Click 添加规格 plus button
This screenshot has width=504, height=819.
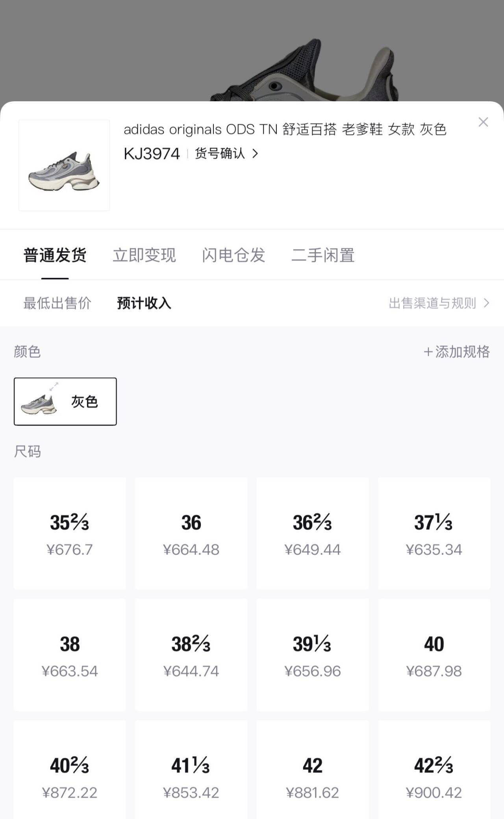(x=457, y=352)
